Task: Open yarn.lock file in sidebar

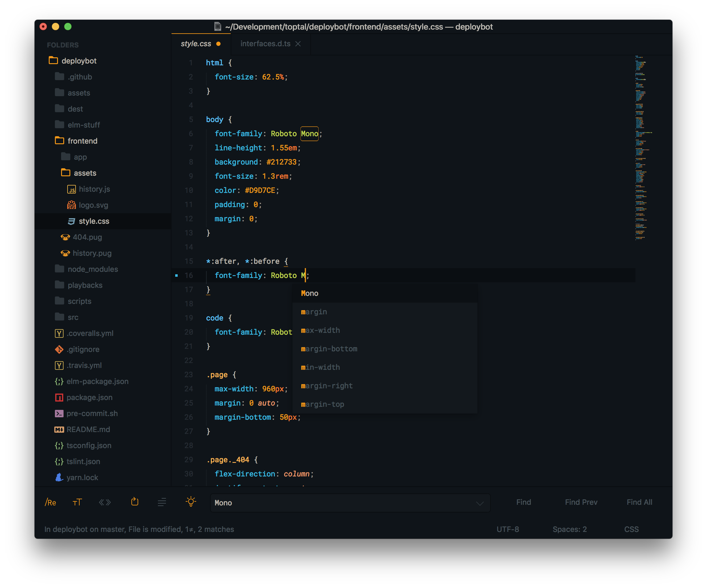Action: [82, 477]
